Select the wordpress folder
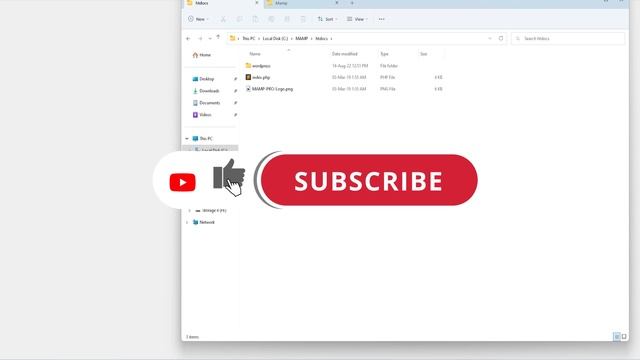This screenshot has height=360, width=640. pos(261,66)
